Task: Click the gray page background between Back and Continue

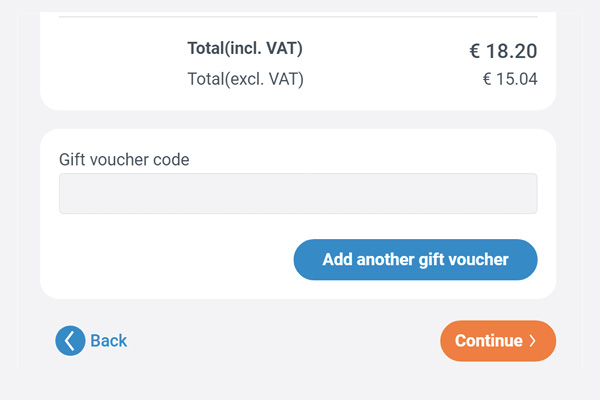Action: (x=283, y=341)
